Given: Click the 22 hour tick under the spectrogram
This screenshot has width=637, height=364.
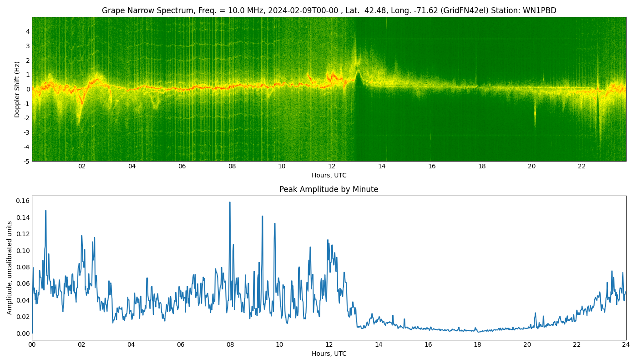Looking at the screenshot, I should point(581,167).
